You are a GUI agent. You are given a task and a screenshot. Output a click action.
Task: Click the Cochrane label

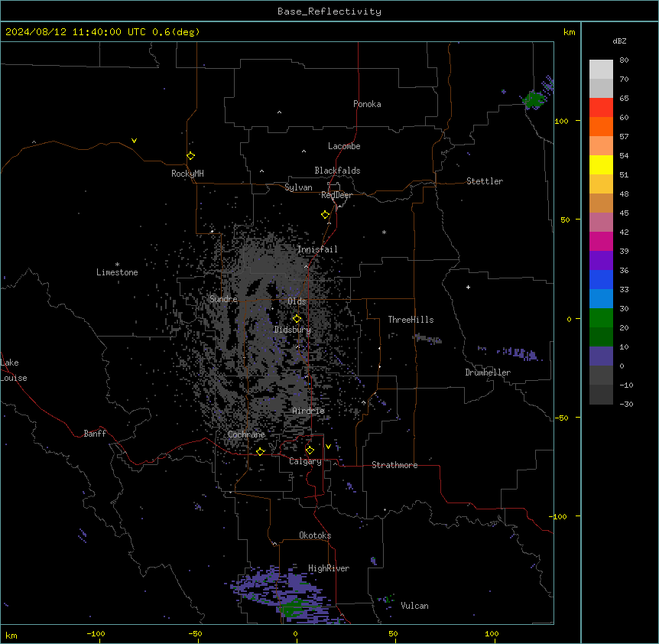(x=246, y=434)
